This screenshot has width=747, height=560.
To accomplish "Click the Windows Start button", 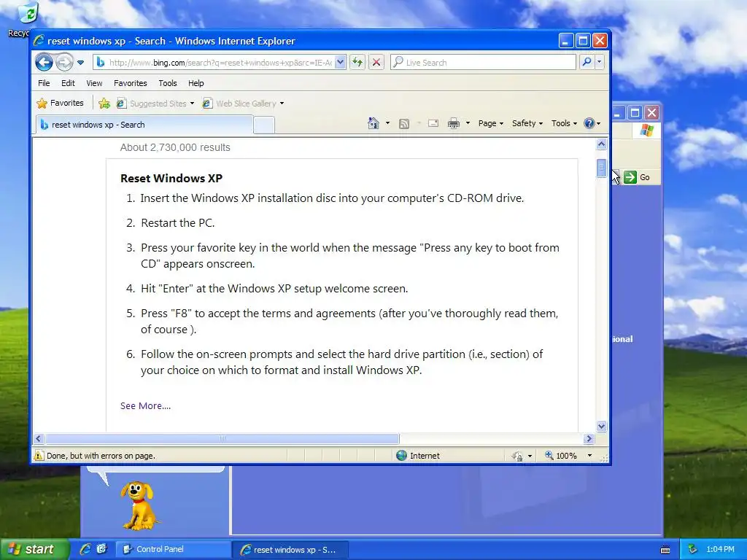I will click(34, 549).
